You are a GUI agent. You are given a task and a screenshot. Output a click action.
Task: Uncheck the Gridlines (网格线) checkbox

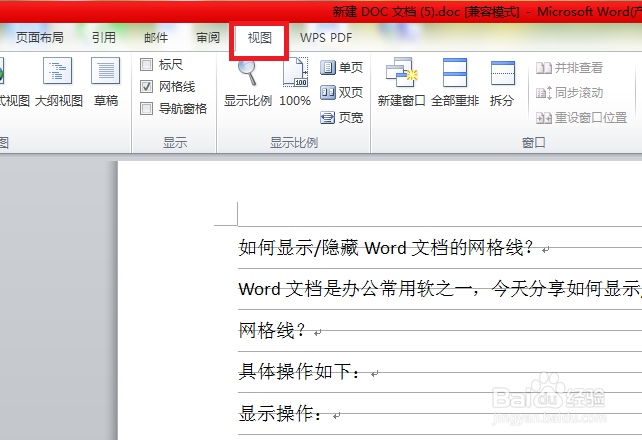[147, 86]
